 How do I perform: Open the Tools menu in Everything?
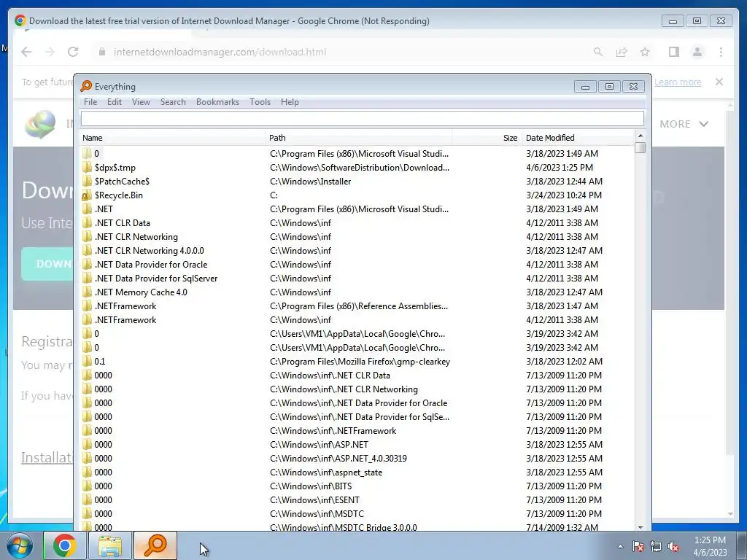tap(260, 102)
